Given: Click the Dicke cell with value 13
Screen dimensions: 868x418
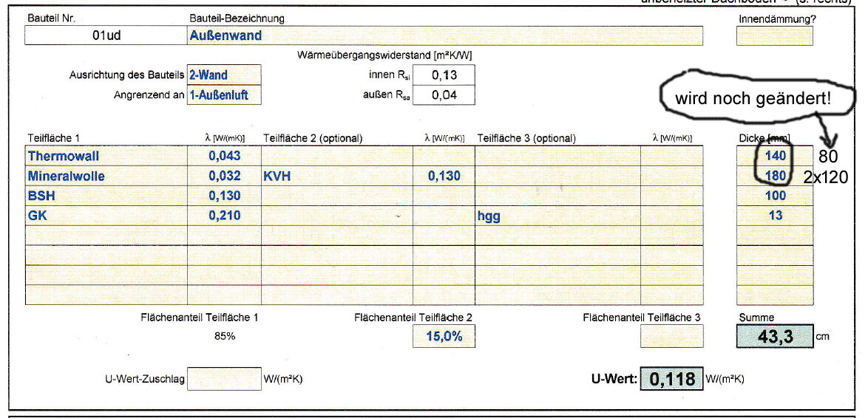Looking at the screenshot, I should coord(774,216).
